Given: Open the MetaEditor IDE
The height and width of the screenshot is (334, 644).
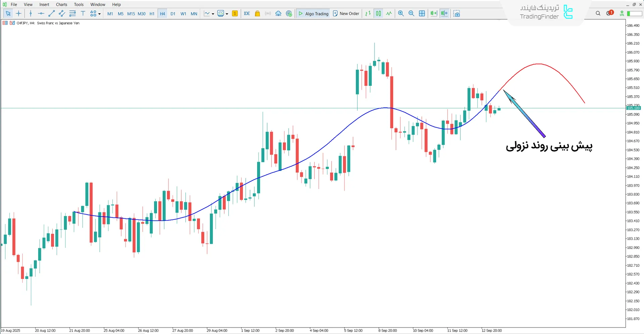Looking at the screenshot, I should click(x=247, y=14).
